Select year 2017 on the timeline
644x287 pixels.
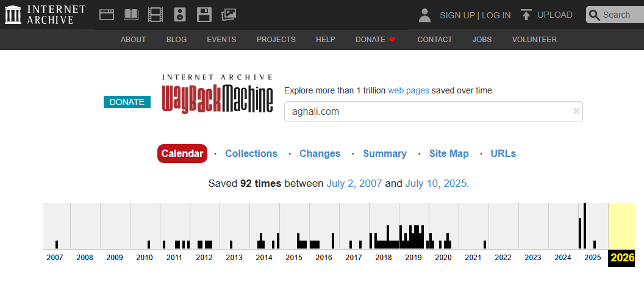point(354,258)
